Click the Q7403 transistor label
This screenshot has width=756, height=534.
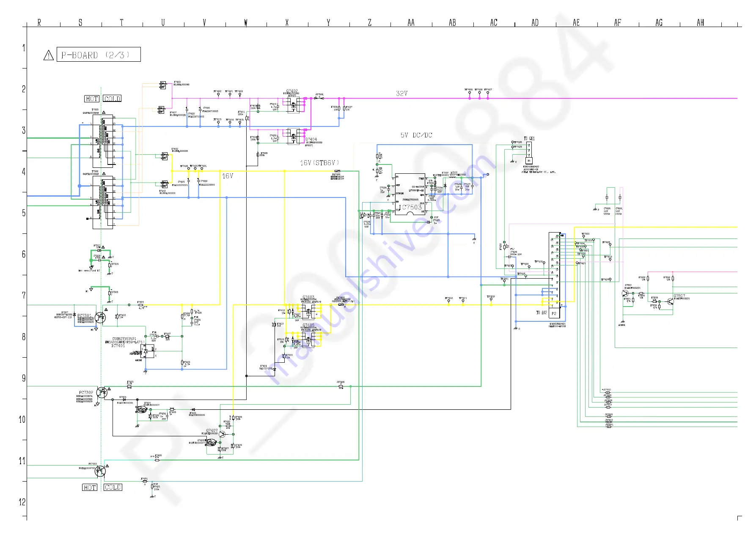[x=308, y=297]
